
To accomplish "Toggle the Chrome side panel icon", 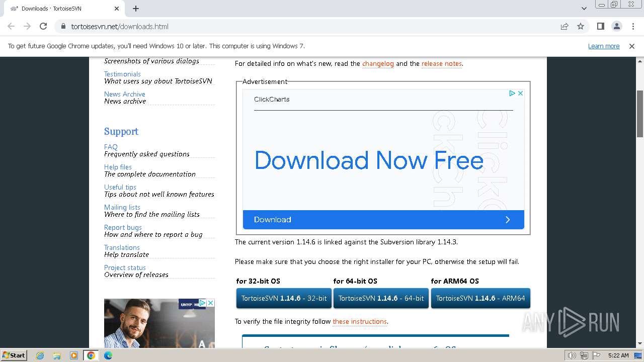I will (600, 26).
